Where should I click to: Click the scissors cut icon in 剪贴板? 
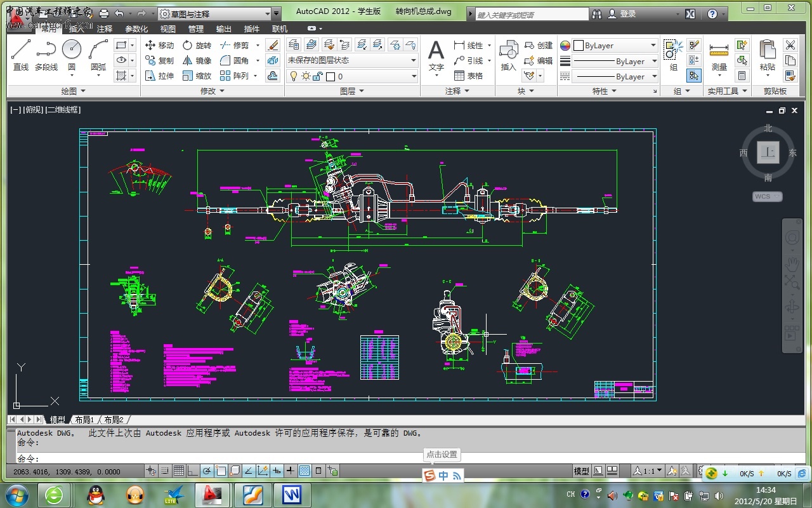point(790,45)
